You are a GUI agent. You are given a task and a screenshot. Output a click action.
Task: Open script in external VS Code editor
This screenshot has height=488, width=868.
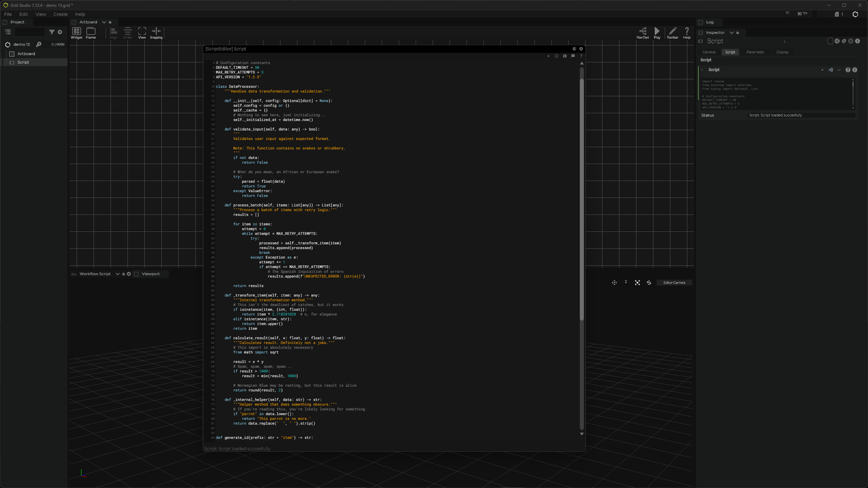(x=831, y=70)
